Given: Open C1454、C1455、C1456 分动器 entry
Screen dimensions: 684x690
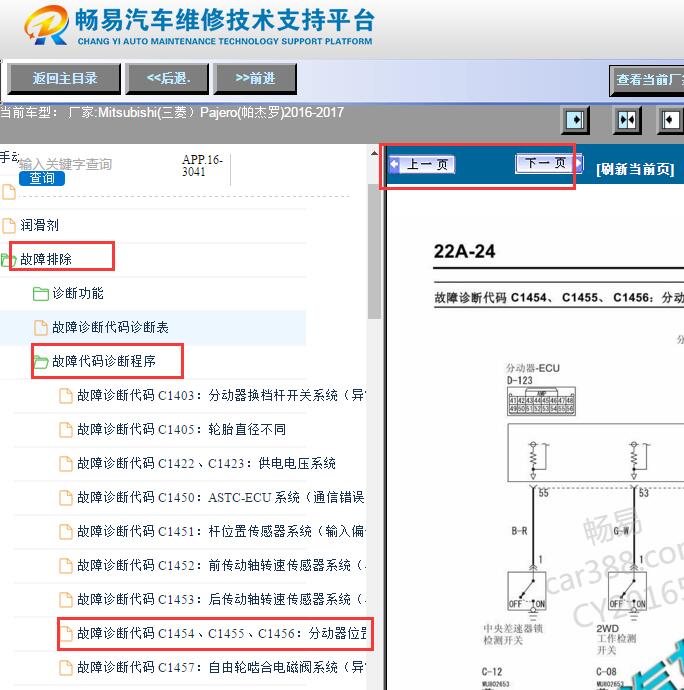Looking at the screenshot, I should (x=221, y=633).
